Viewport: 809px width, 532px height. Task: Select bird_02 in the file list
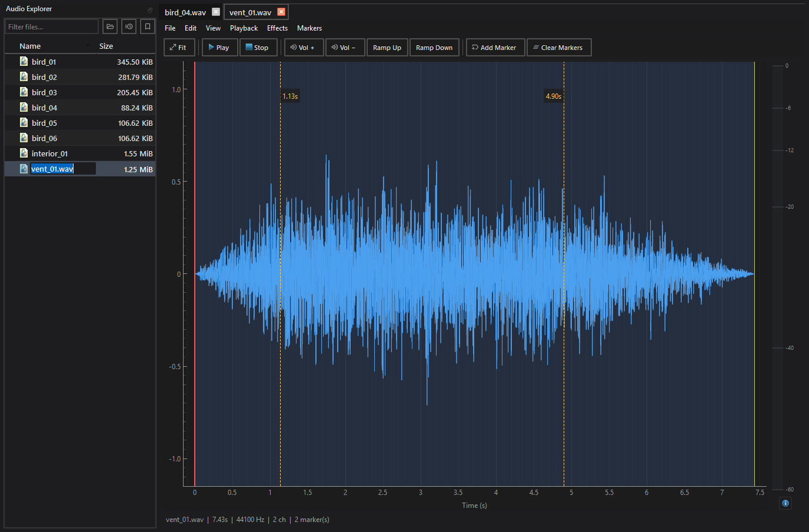point(80,77)
